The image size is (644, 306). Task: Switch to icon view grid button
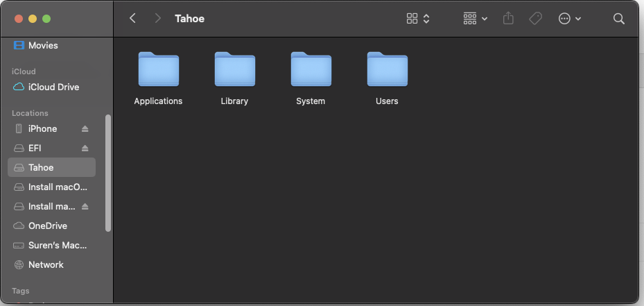412,19
